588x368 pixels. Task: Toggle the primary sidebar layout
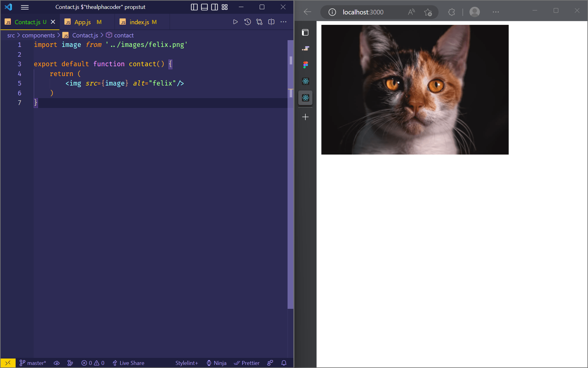(194, 7)
